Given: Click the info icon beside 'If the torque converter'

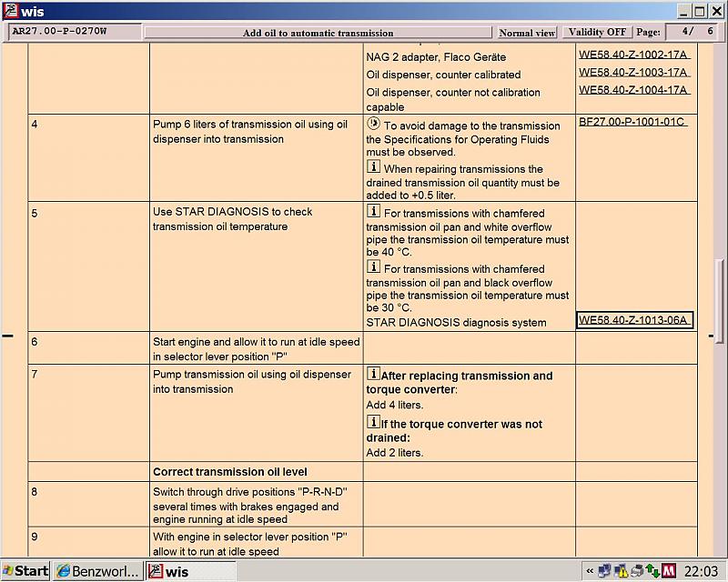Looking at the screenshot, I should [x=373, y=421].
